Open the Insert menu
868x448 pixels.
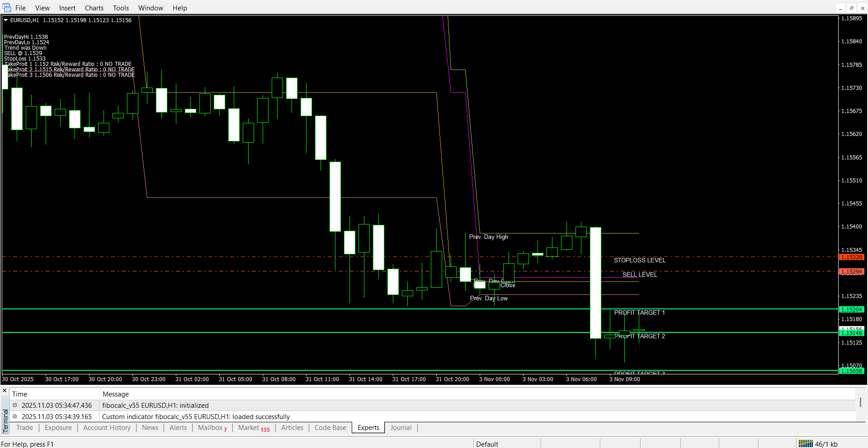[x=67, y=8]
